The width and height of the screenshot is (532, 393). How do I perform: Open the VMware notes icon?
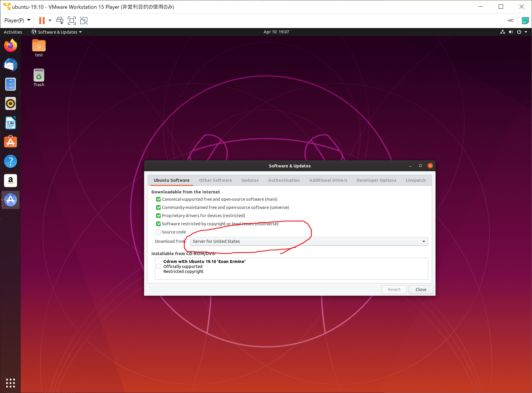[x=525, y=20]
